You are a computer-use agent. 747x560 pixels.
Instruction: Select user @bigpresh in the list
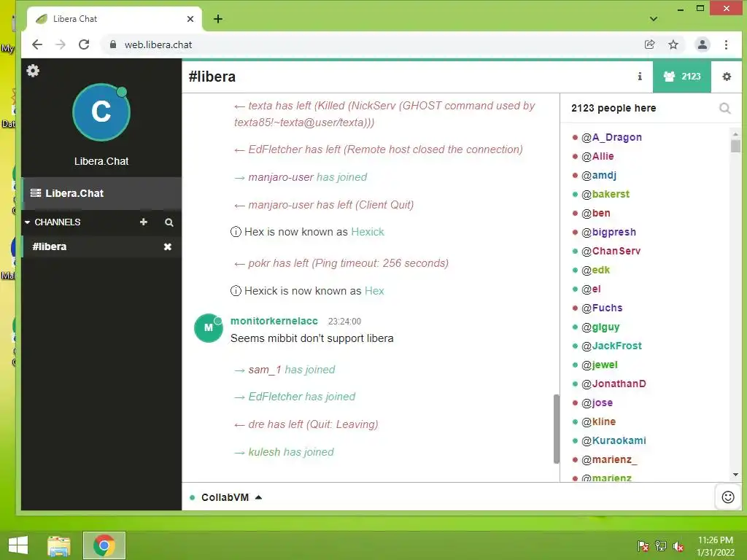click(x=608, y=232)
